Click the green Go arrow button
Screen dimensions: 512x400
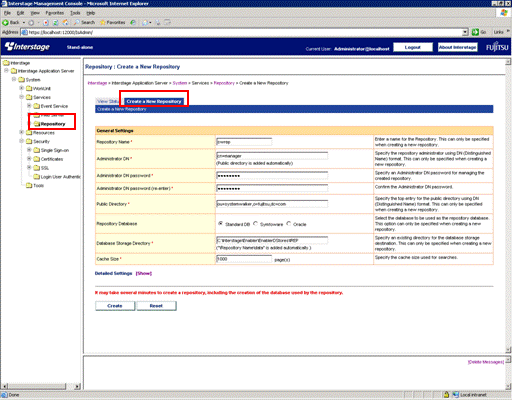tap(475, 32)
